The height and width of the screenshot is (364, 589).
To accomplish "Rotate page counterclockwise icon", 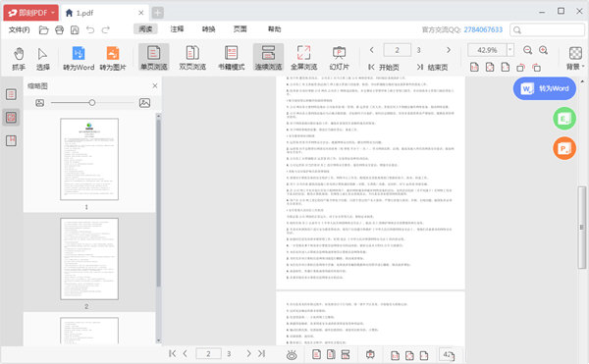I will (520, 68).
